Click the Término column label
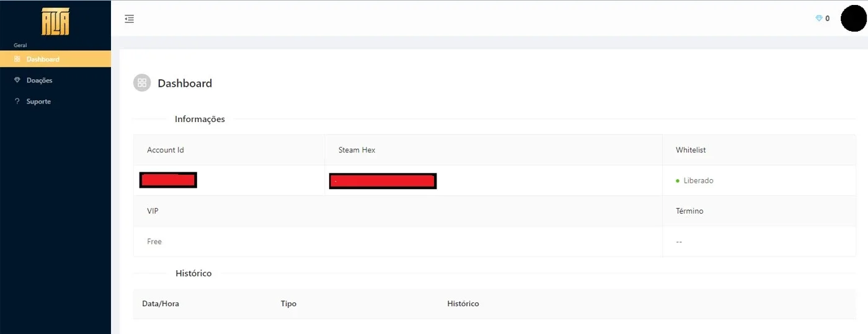The height and width of the screenshot is (334, 868). pos(689,211)
